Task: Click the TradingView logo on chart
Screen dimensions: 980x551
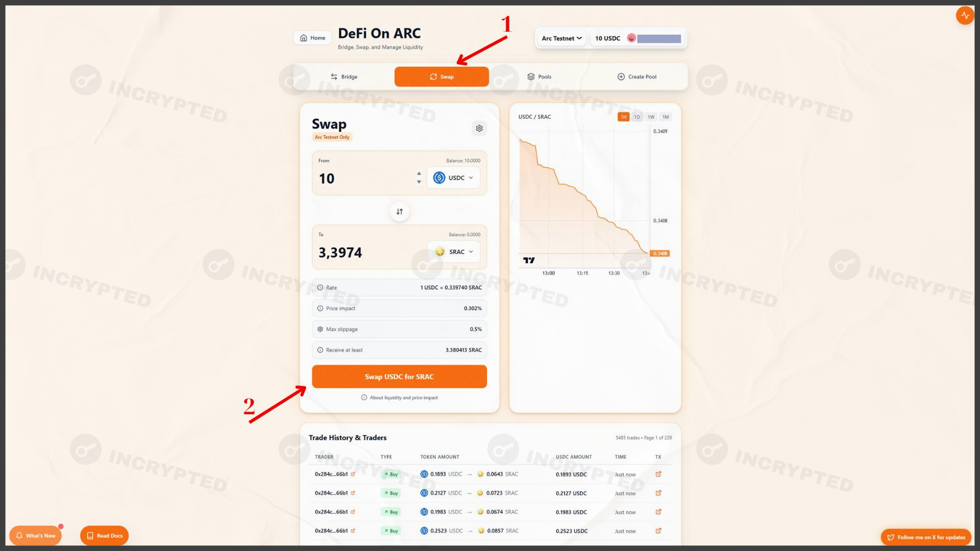Action: (x=529, y=260)
